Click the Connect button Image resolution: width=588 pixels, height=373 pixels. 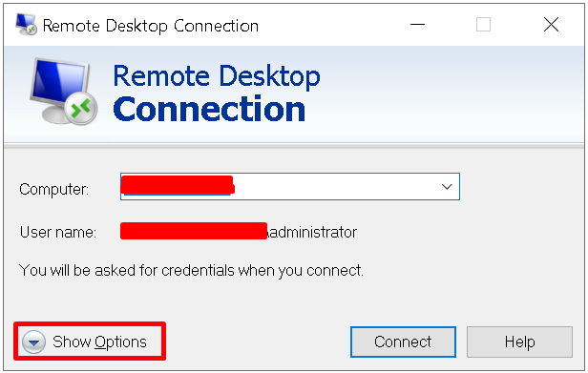403,342
